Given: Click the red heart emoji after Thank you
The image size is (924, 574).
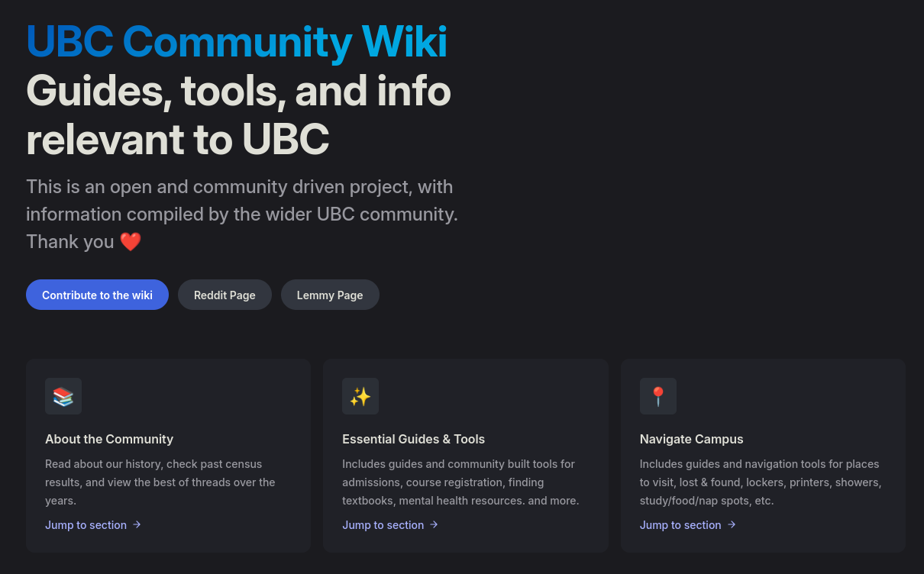Looking at the screenshot, I should pos(131,241).
